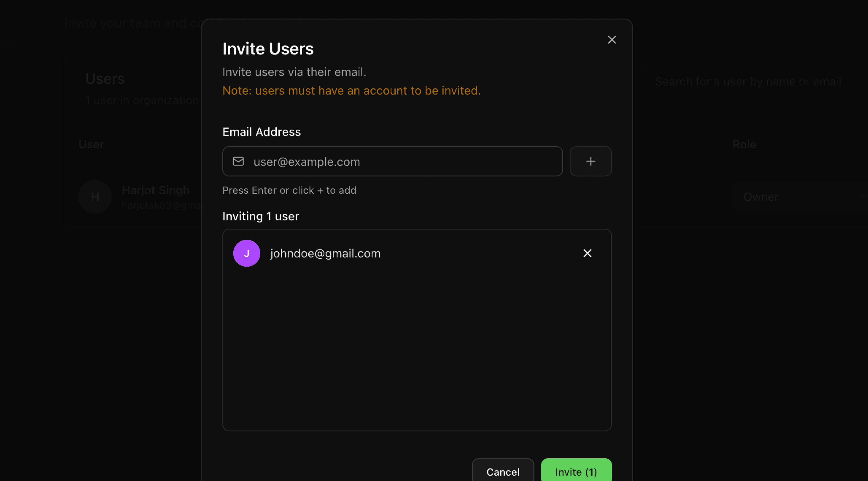The image size is (868, 481).
Task: Click the Press Enter hint text
Action: tap(289, 190)
